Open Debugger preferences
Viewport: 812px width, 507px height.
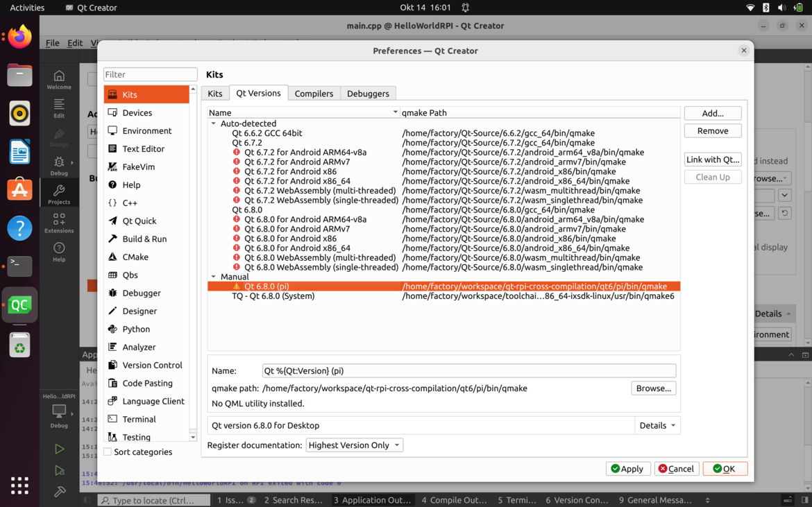[x=146, y=293]
